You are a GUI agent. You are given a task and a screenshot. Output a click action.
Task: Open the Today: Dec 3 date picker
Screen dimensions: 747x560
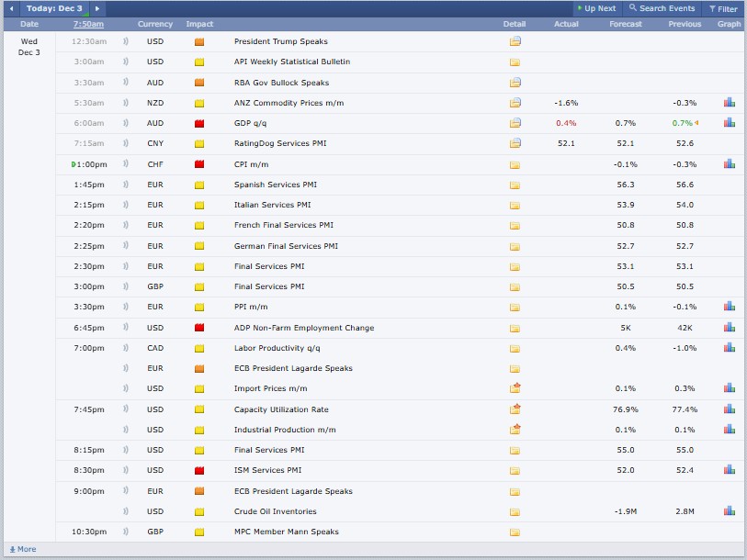55,8
